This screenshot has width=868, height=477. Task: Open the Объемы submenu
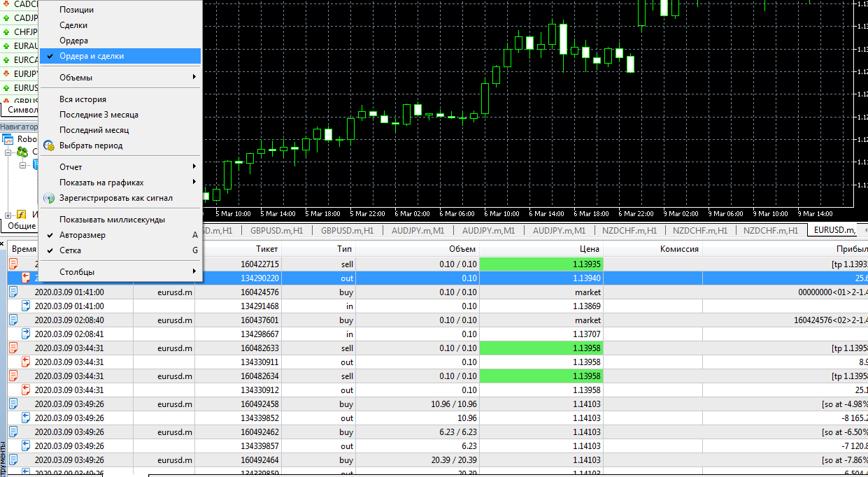point(120,78)
